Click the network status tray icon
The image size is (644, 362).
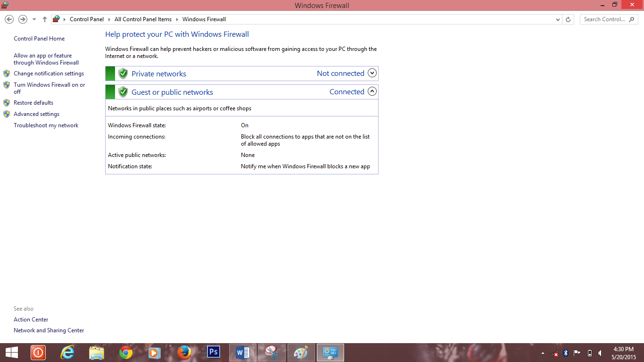point(554,353)
